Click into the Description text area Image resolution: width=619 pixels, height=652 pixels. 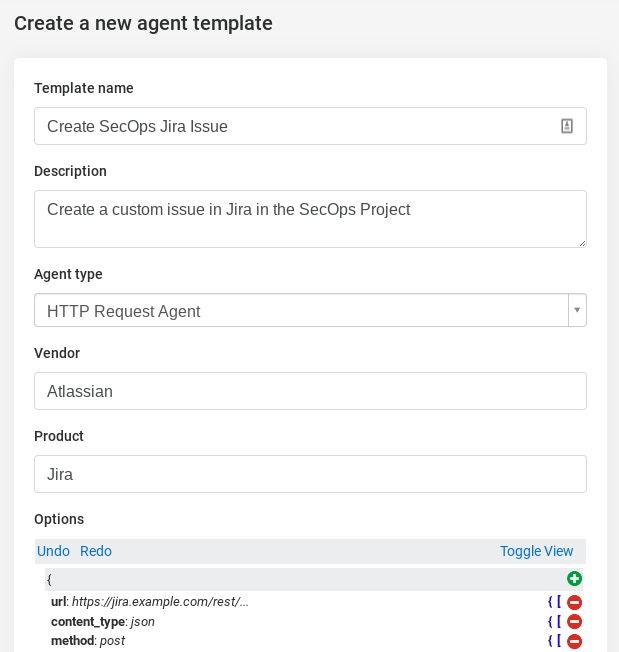coord(310,218)
